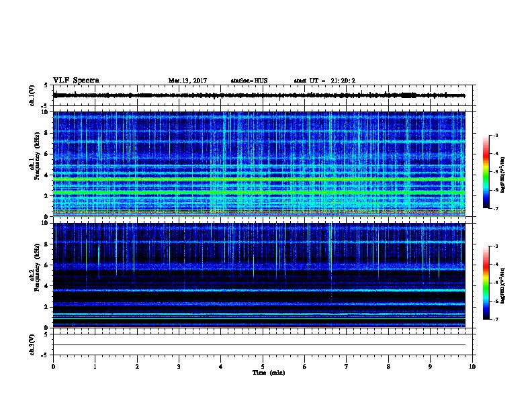Screen dimensions: 532x411
Task: Click time-axis tick label "9"
Action: click(430, 366)
